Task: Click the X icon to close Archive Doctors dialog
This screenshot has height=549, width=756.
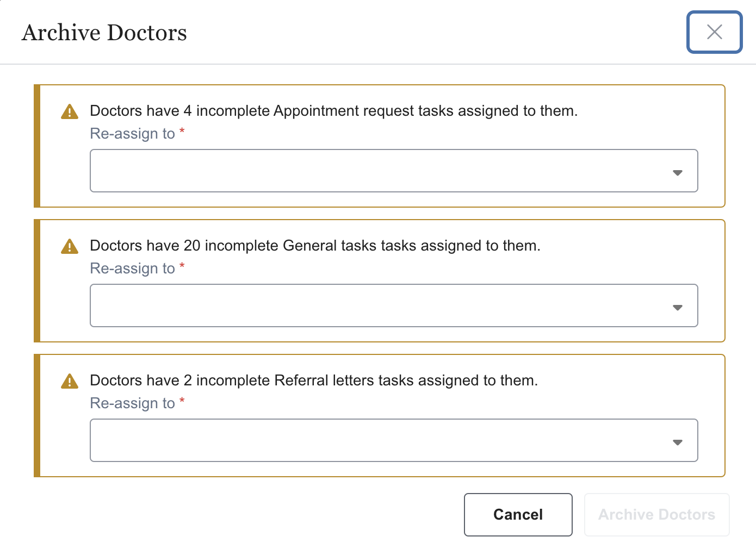Action: click(x=714, y=33)
